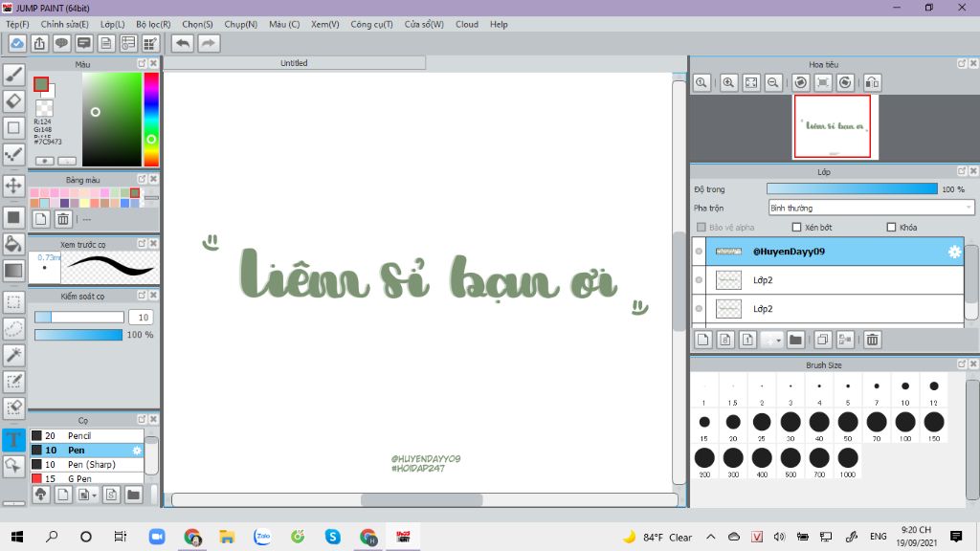Toggle the Bảo vệ alpha checkbox
The height and width of the screenshot is (551, 980).
[x=702, y=227]
